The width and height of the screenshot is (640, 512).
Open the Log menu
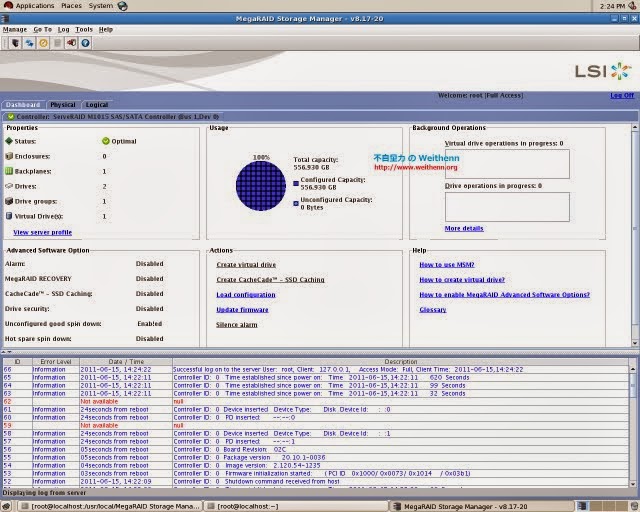63,29
